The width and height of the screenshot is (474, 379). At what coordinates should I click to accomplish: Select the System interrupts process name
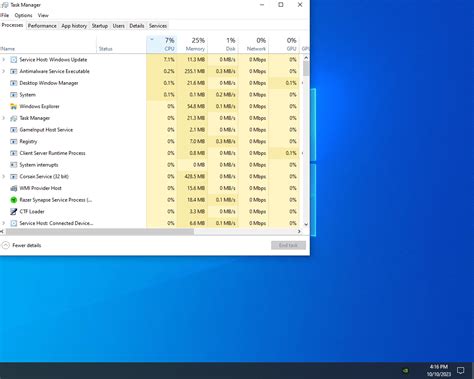coord(39,165)
